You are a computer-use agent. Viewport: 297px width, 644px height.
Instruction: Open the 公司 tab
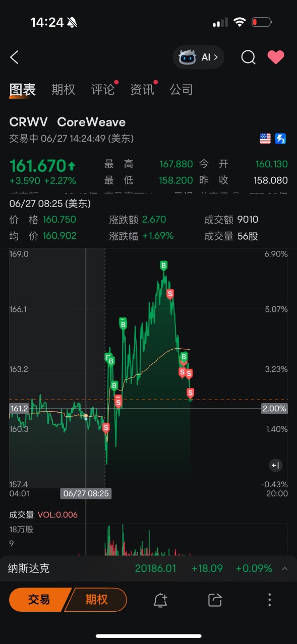tap(182, 90)
